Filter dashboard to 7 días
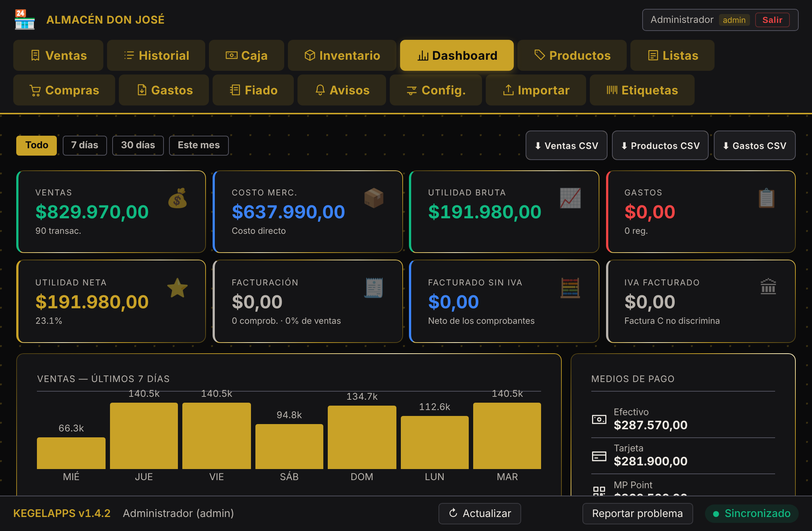Screen dimensions: 812x531 [85, 145]
